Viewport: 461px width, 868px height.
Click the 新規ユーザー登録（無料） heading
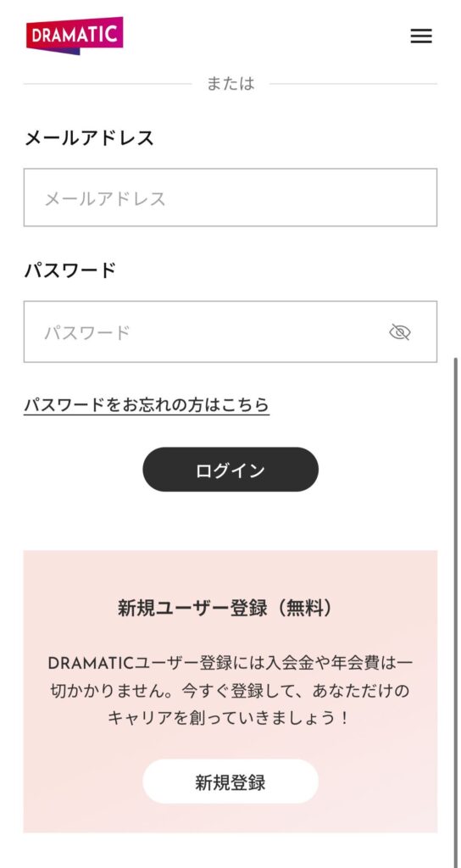226,609
